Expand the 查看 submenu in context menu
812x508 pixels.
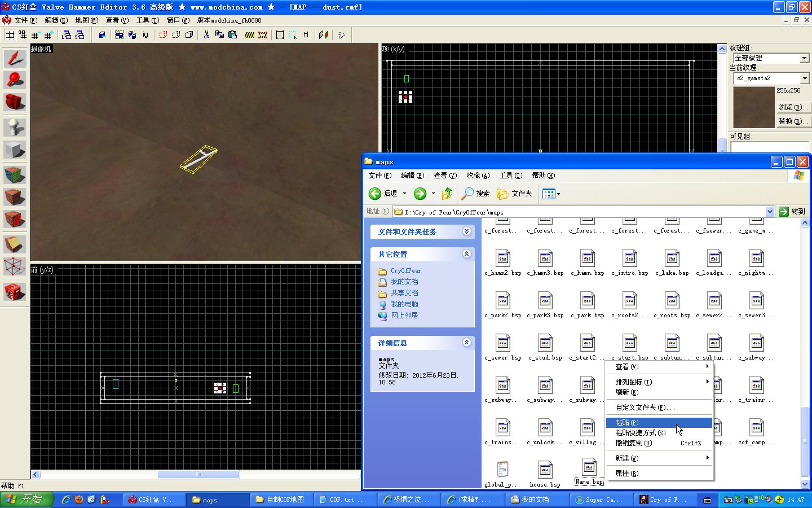click(x=659, y=367)
